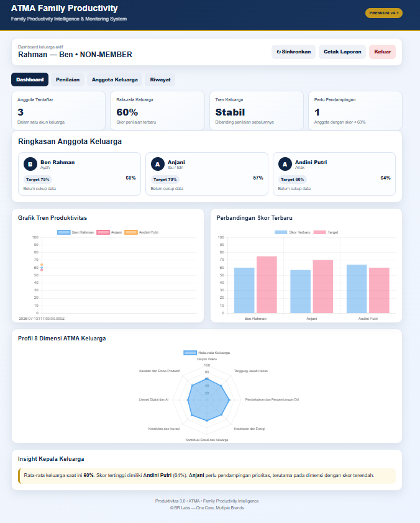Viewport: 420px width, 523px height.
Task: Click the Rahman — Ben • NON-MEMBER heading
Action: coord(75,55)
